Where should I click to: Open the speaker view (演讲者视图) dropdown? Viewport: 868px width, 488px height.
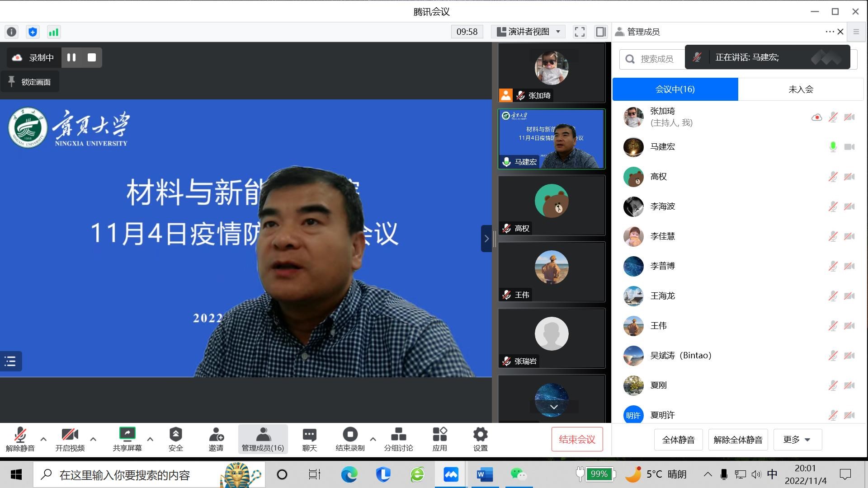[x=528, y=32]
